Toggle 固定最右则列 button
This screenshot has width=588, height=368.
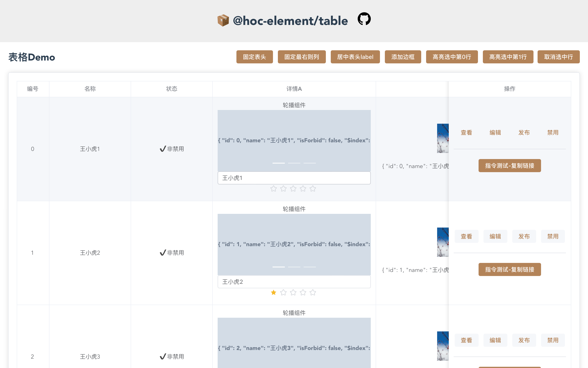click(x=302, y=57)
